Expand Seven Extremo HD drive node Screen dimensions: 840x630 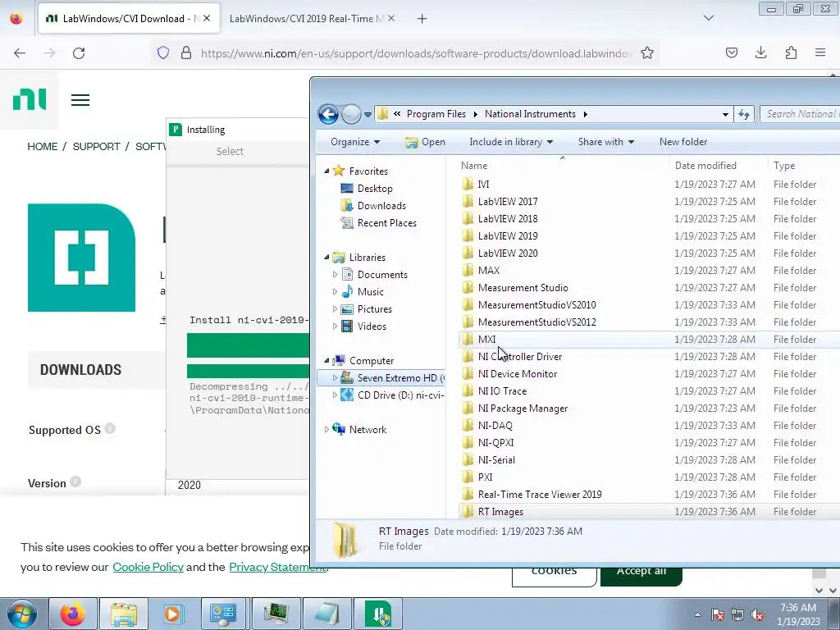click(336, 377)
